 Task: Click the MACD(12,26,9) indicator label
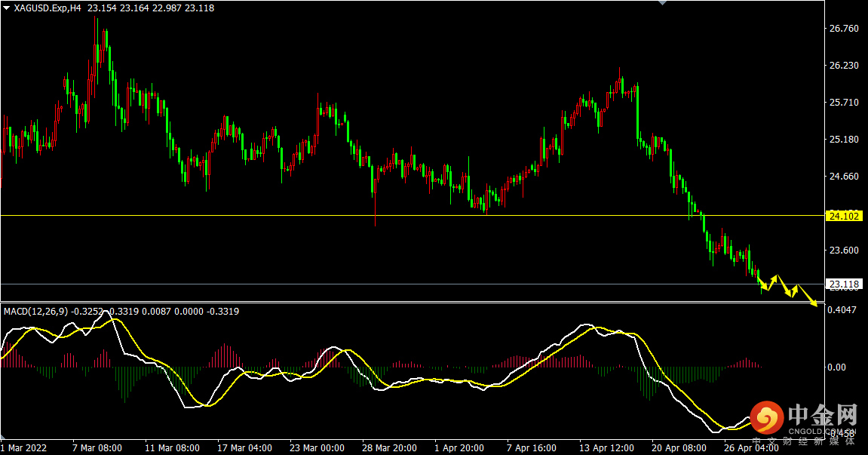[36, 312]
